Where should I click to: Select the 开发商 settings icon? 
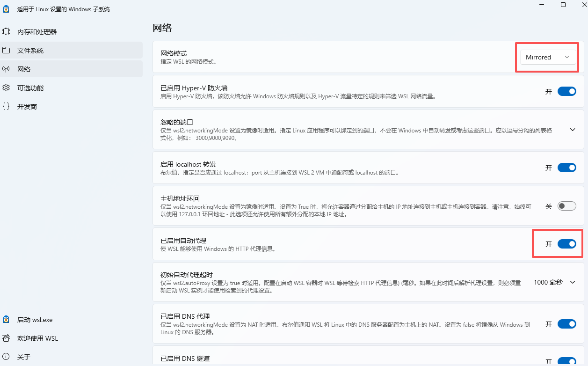point(6,106)
